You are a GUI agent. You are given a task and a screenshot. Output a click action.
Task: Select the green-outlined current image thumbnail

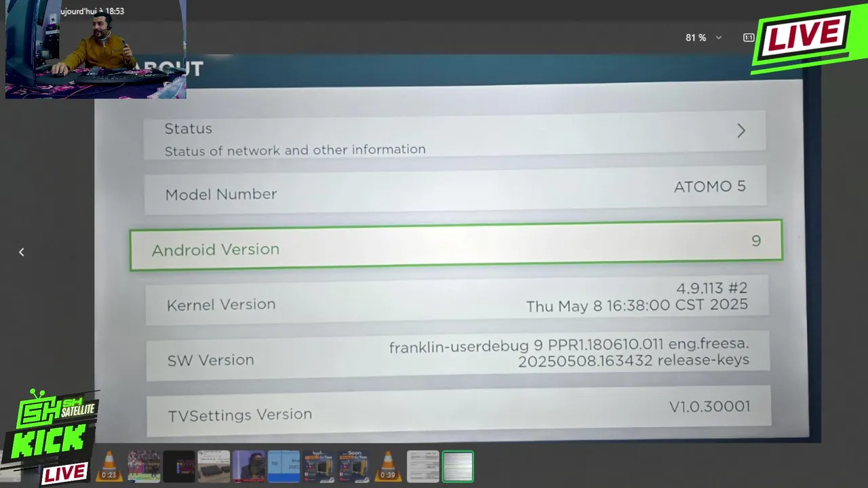click(458, 466)
